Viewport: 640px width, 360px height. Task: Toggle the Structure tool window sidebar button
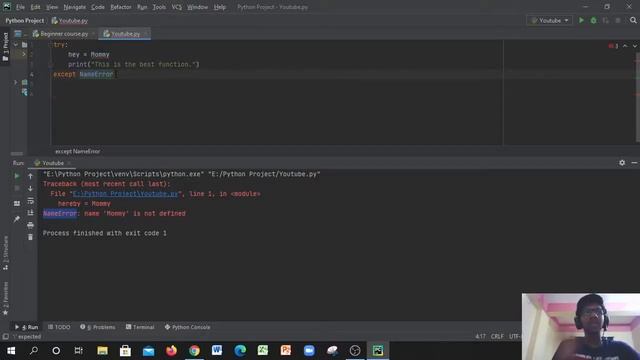(x=5, y=253)
